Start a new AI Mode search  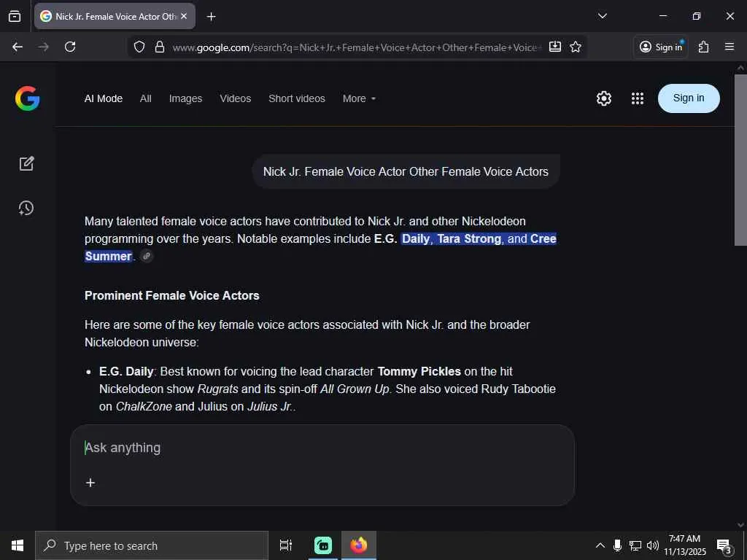pos(26,163)
